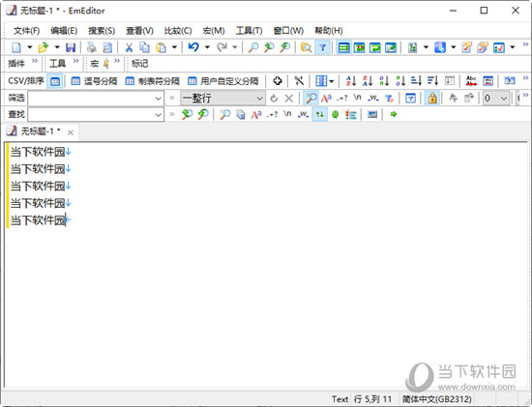Click the filter abort X icon
532x407 pixels.
click(x=289, y=99)
